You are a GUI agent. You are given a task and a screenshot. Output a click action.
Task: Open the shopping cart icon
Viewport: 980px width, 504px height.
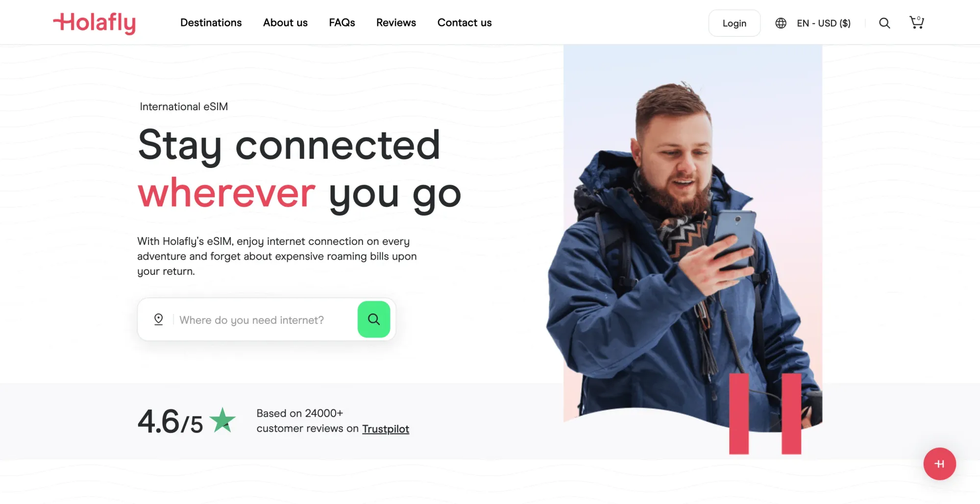(916, 23)
